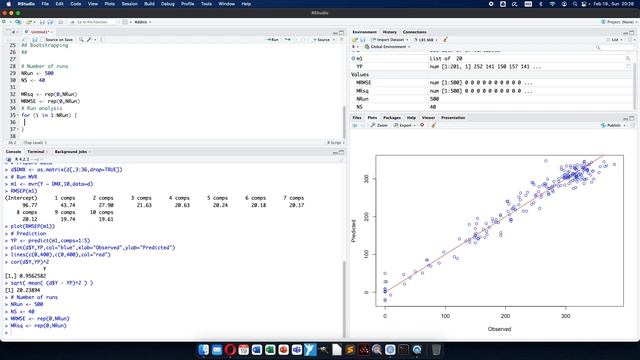This screenshot has height=360, width=640.
Task: Click the source editor vertical scrollbar
Action: (x=344, y=122)
